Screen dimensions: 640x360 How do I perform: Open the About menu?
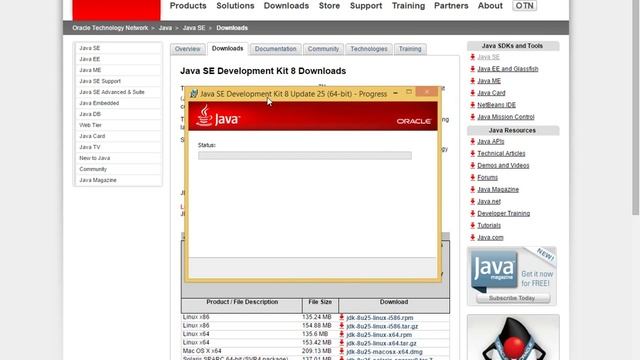tap(490, 6)
